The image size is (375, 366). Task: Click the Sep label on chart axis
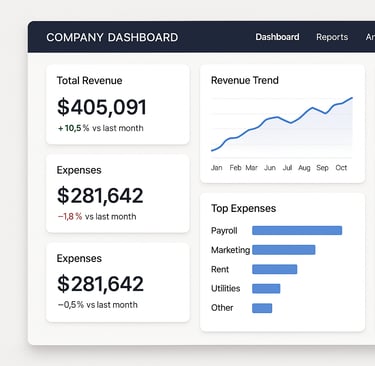pyautogui.click(x=322, y=168)
